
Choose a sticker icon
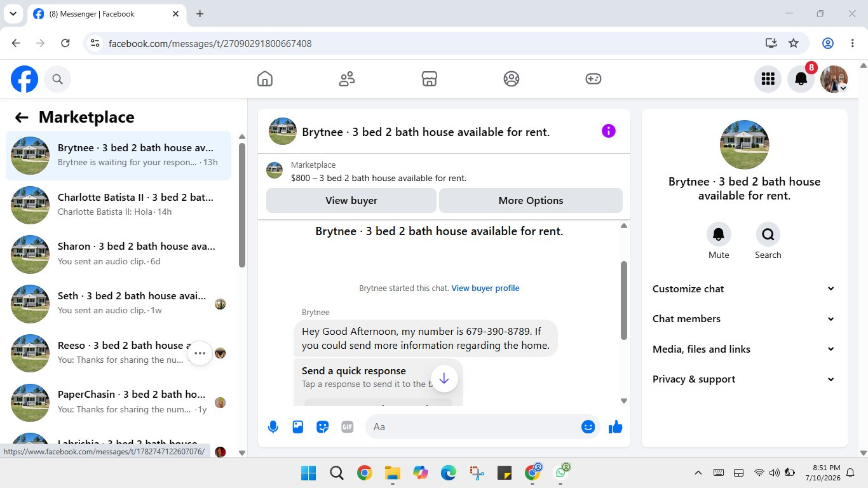coord(323,427)
